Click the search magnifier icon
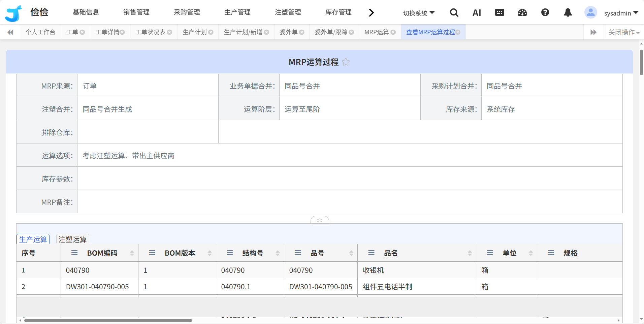 pyautogui.click(x=454, y=13)
